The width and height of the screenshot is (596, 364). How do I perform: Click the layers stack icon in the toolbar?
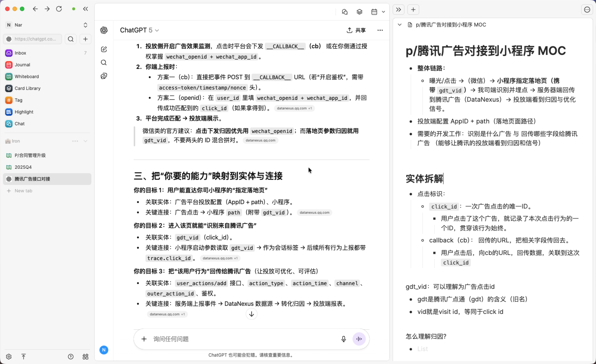tap(360, 12)
